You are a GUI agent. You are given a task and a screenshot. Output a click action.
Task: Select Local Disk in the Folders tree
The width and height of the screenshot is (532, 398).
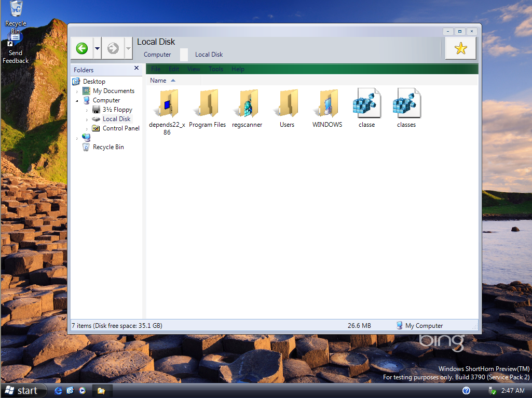point(116,119)
